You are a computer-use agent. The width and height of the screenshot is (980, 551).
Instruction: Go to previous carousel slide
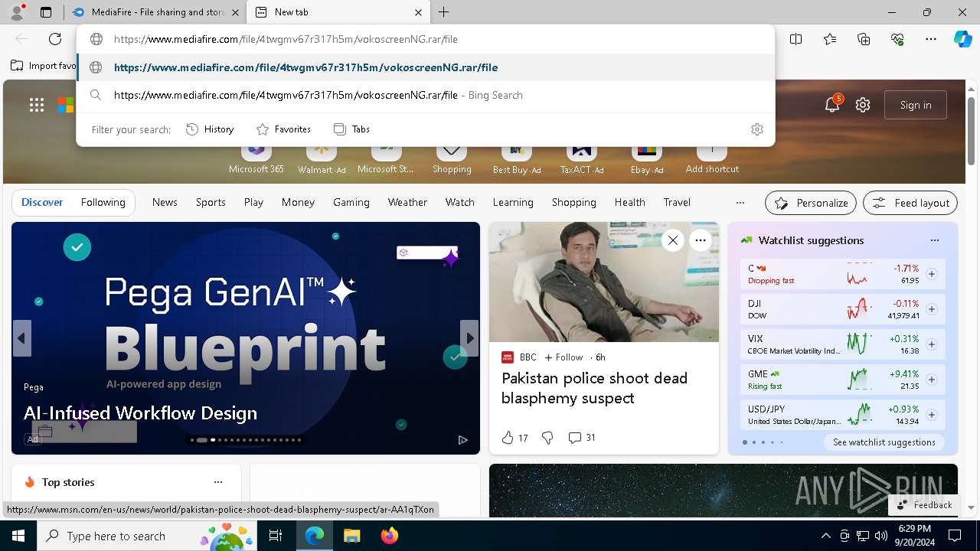coord(21,338)
